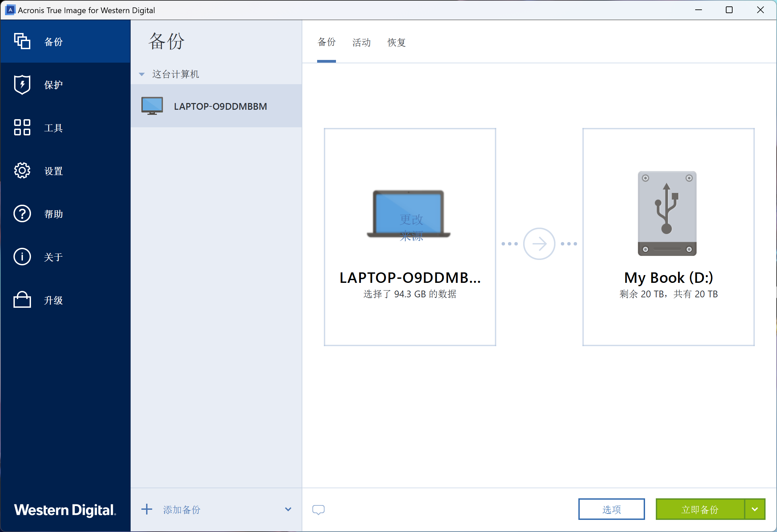Open the 备份 section in the sidebar
This screenshot has height=532, width=777.
tap(65, 41)
